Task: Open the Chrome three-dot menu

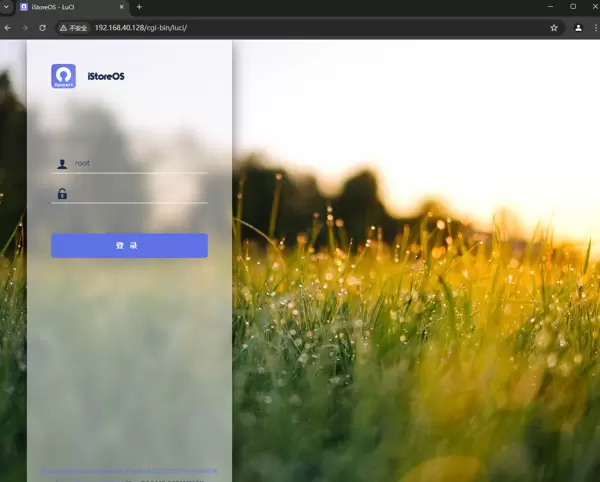Action: 593,28
